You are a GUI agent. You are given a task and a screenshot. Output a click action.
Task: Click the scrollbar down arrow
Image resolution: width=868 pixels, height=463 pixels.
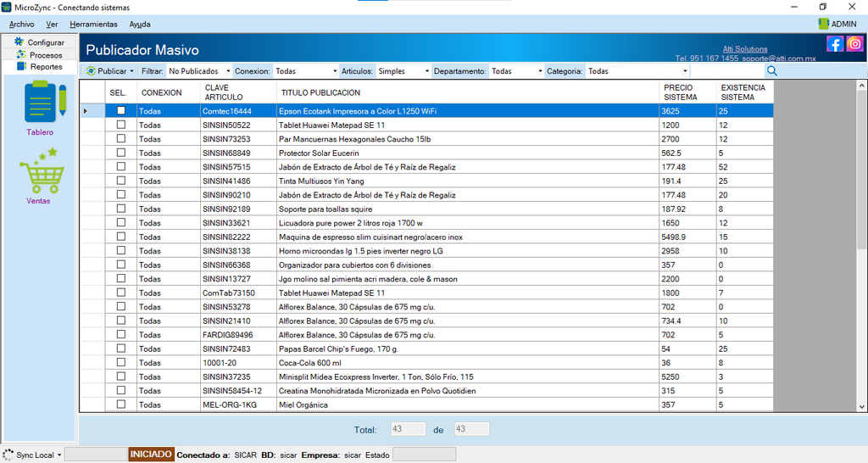pos(861,406)
